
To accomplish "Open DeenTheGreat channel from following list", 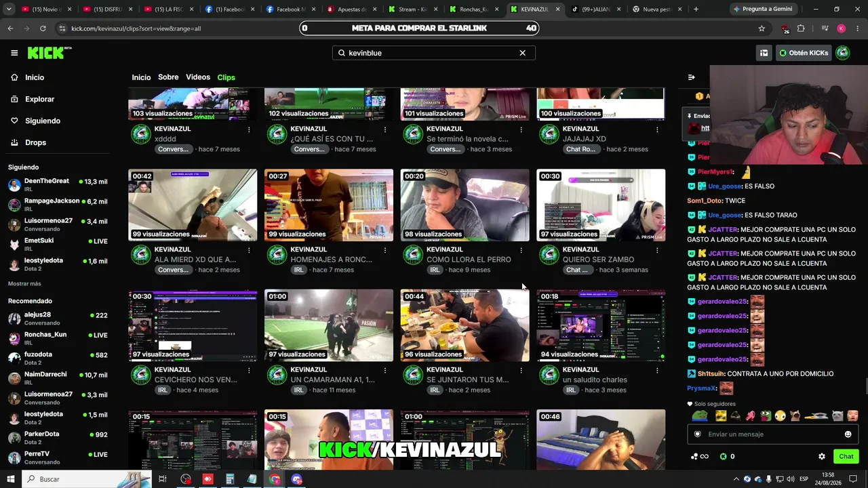I will click(58, 185).
